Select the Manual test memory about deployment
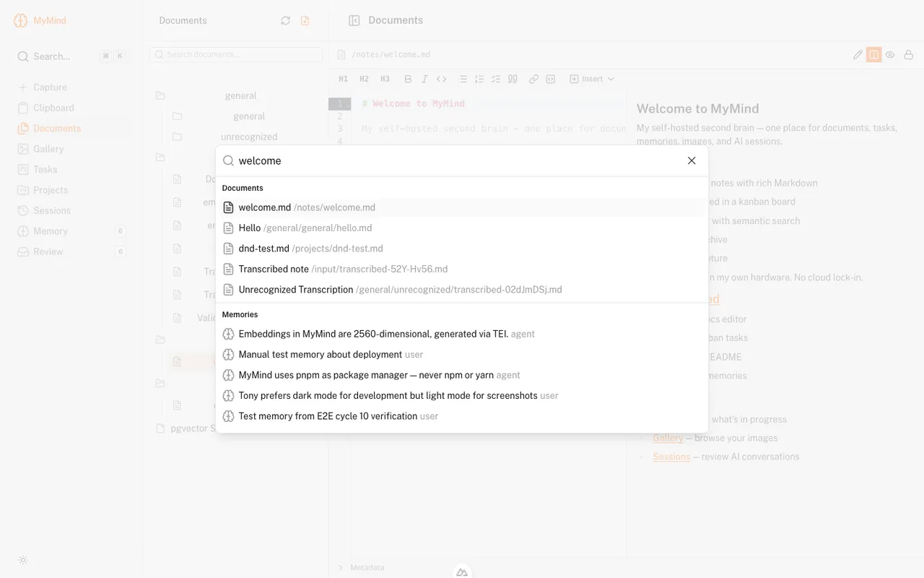Viewport: 924px width, 578px height. (462, 355)
